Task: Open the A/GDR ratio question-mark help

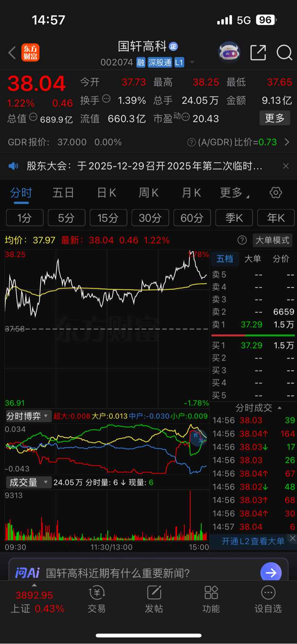Action: (191, 143)
